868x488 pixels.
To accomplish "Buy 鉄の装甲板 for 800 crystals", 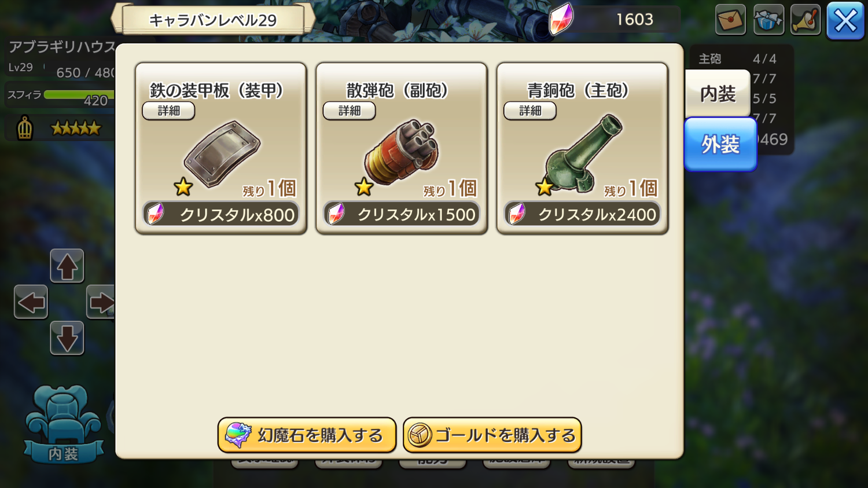I will (221, 214).
